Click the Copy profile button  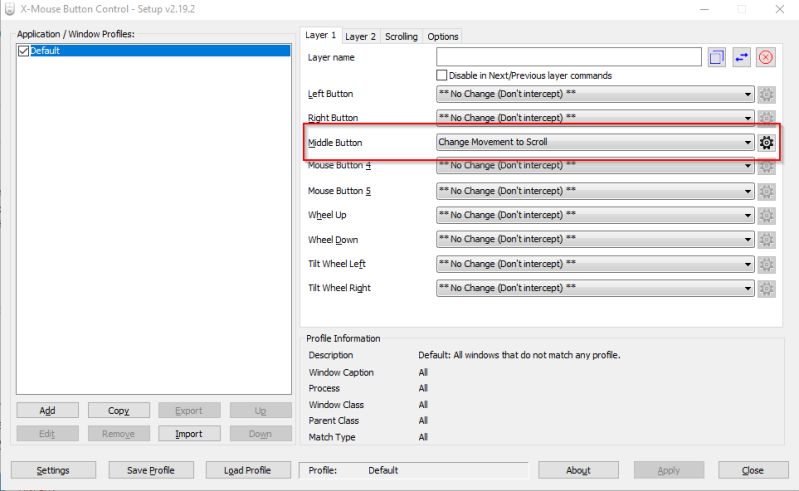(x=119, y=411)
